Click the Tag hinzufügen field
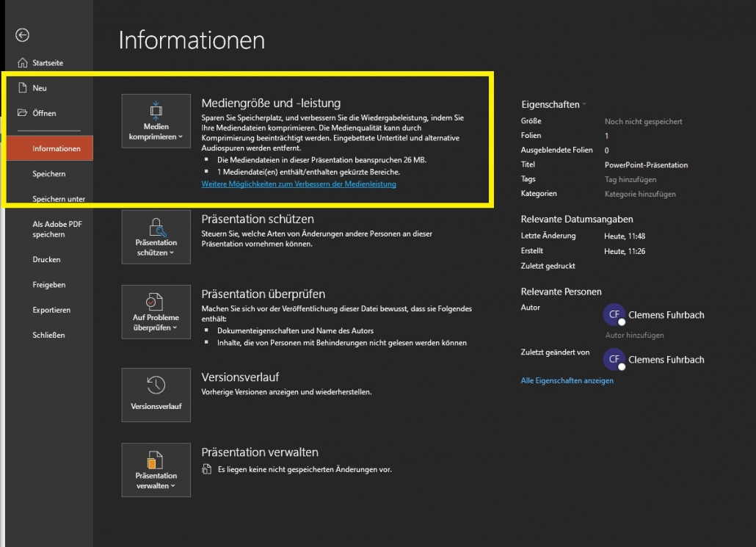This screenshot has width=756, height=547. click(630, 179)
